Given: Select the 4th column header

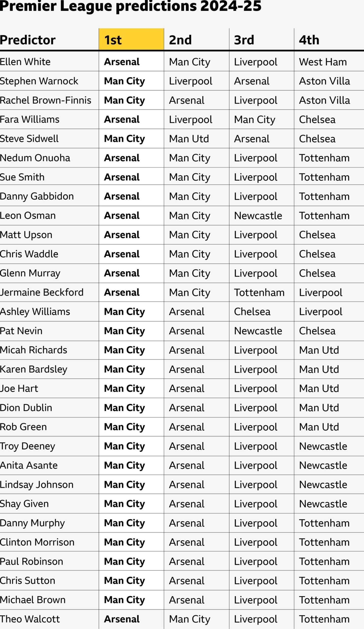Looking at the screenshot, I should click(309, 40).
